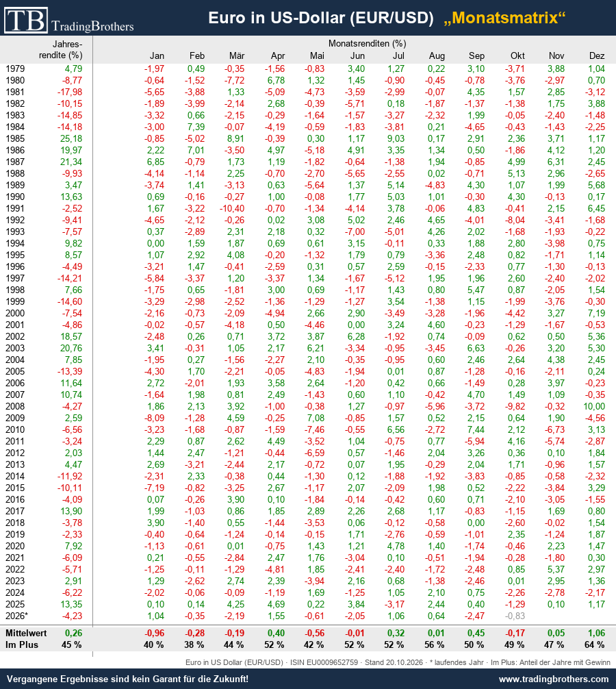616x689 pixels.
Task: Click the Jan column header
Action: point(157,55)
